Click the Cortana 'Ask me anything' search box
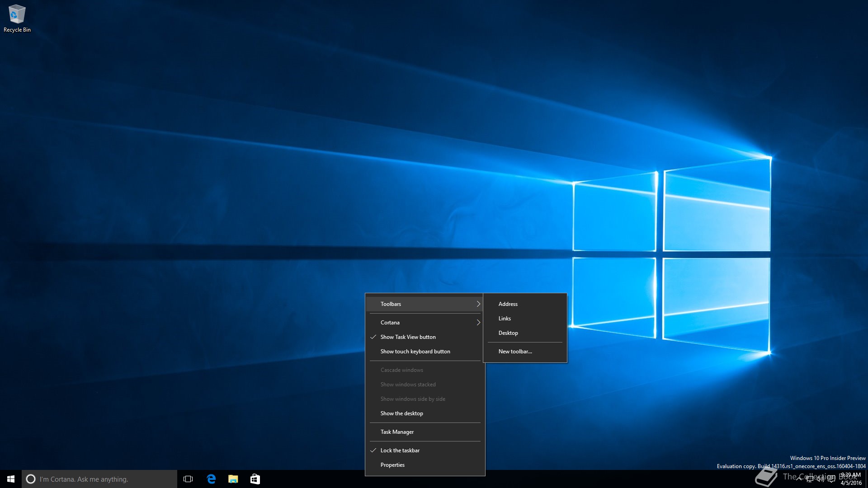The image size is (868, 488). coord(99,479)
